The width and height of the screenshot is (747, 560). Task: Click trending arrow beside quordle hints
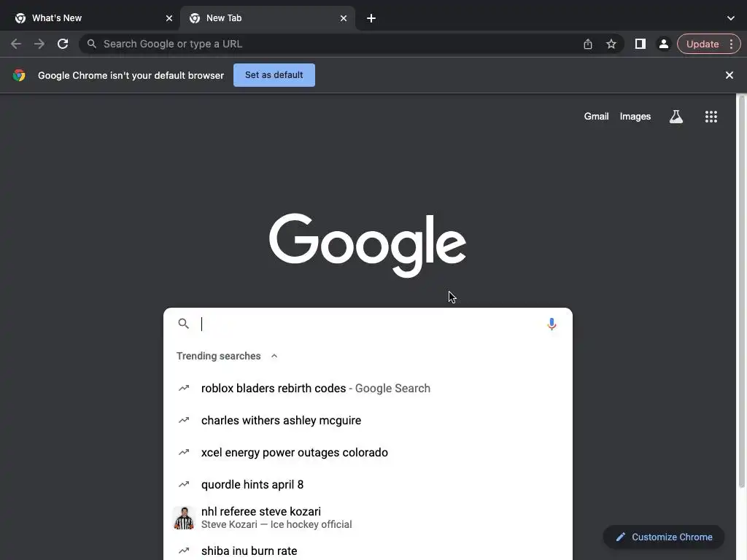point(184,484)
